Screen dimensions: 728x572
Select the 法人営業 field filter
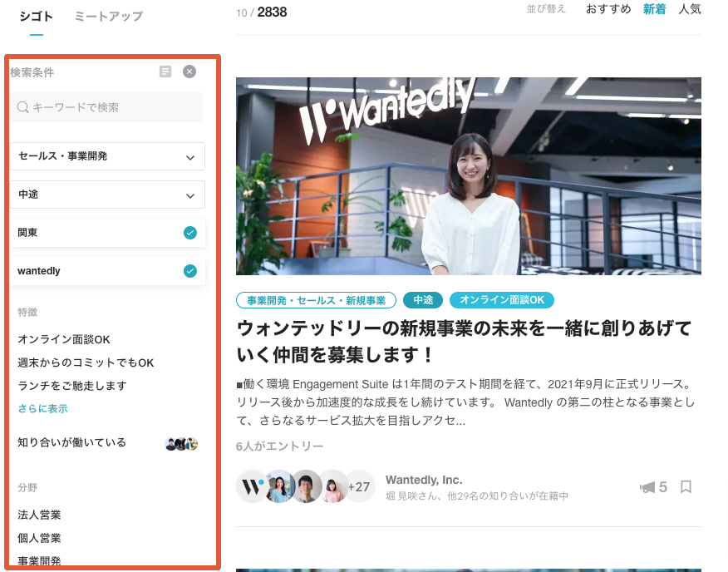[39, 515]
